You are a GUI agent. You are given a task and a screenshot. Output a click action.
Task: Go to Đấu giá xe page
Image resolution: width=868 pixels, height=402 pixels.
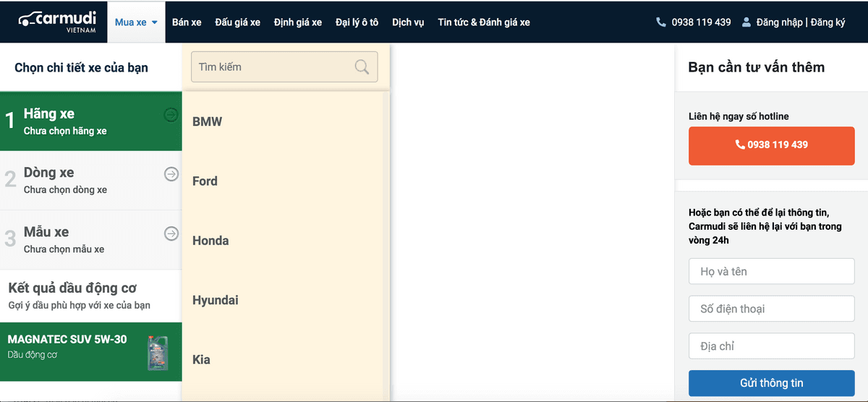237,22
